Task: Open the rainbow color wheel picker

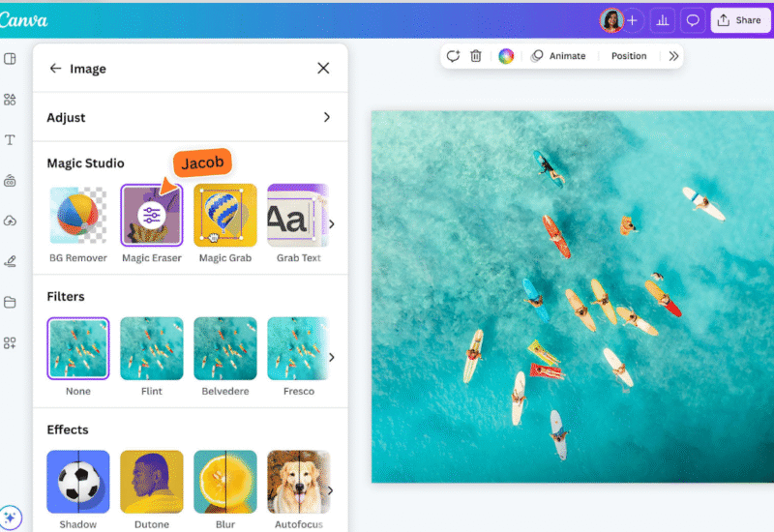Action: [506, 56]
